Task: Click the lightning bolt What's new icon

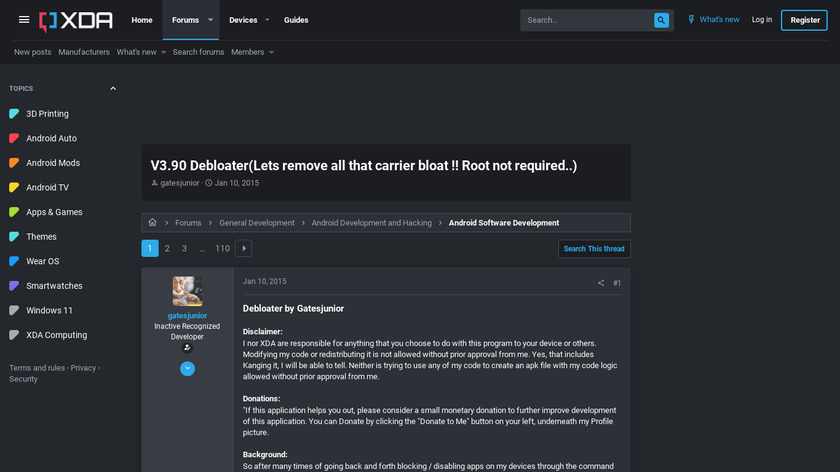Action: click(691, 20)
